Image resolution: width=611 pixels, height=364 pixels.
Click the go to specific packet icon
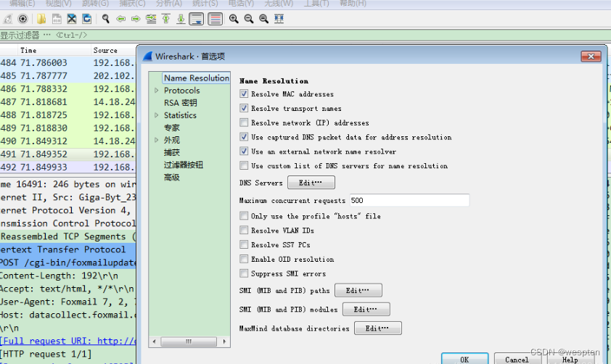(151, 19)
